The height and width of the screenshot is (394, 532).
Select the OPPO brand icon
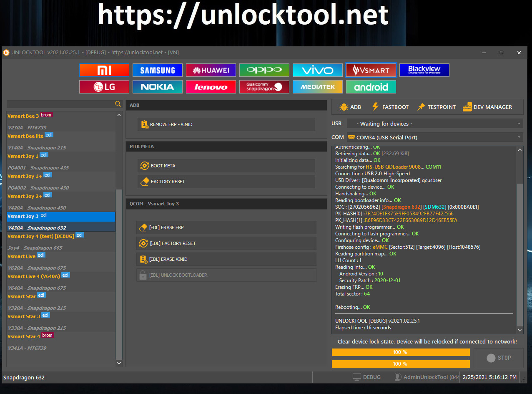tap(264, 70)
